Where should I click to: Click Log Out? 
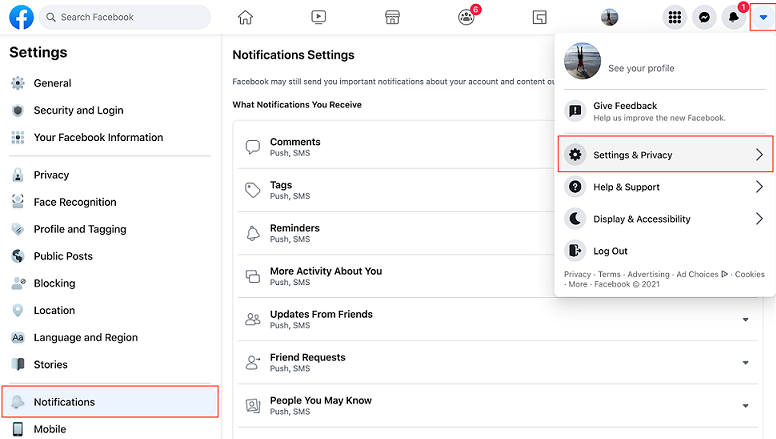click(x=665, y=251)
